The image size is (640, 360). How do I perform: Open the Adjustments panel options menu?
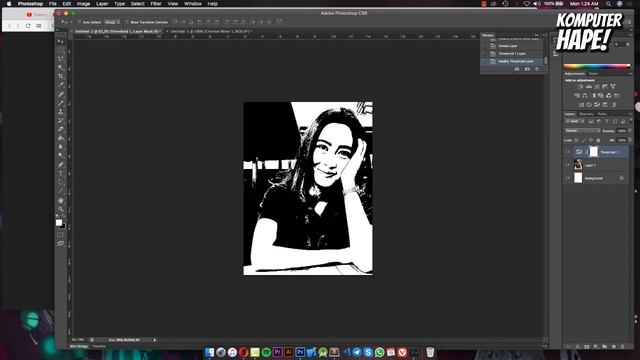click(x=630, y=73)
